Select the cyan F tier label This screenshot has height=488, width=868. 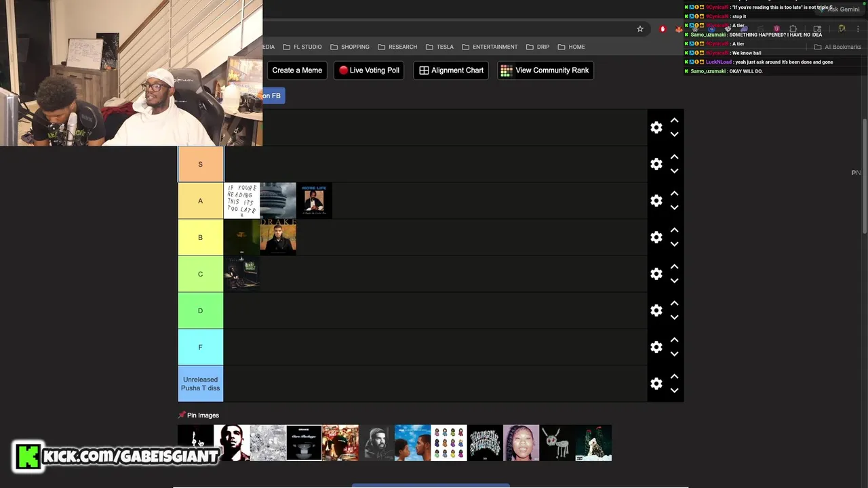coord(201,347)
